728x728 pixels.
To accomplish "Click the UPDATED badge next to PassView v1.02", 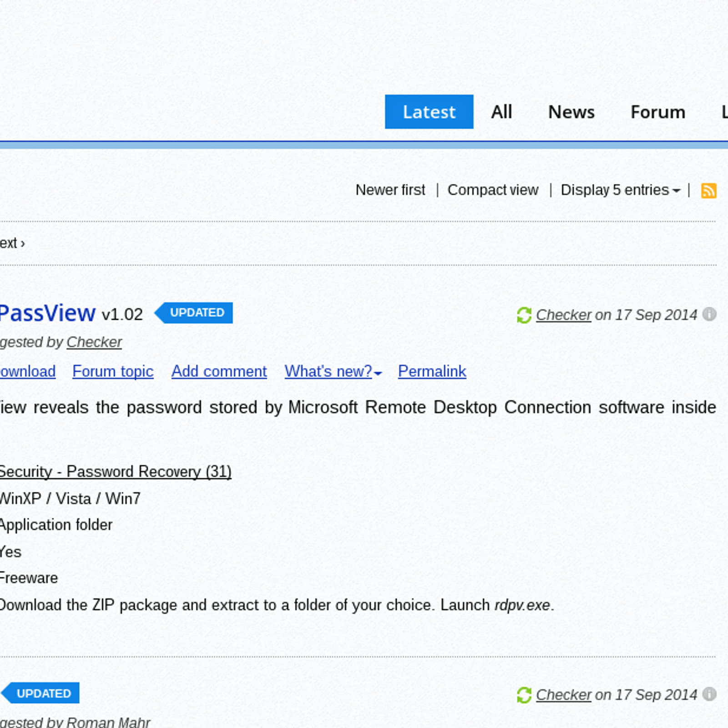I will click(x=194, y=313).
